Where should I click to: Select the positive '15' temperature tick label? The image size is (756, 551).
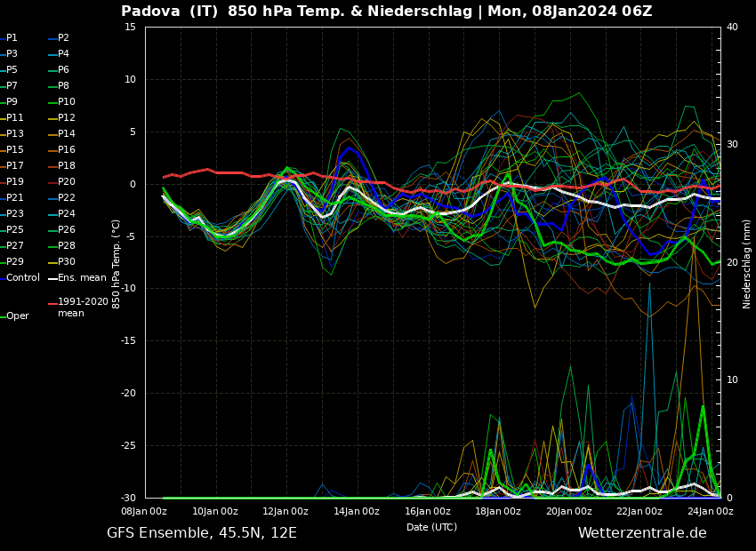click(130, 27)
